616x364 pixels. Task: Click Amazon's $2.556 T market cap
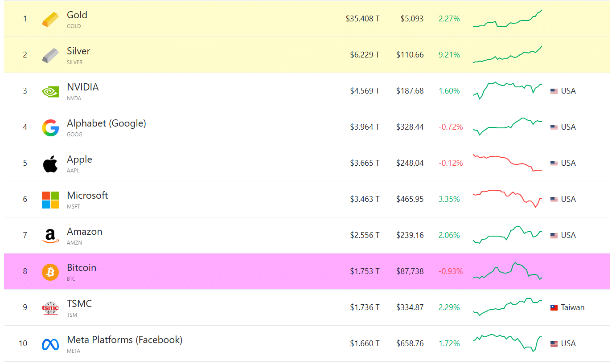[365, 236]
